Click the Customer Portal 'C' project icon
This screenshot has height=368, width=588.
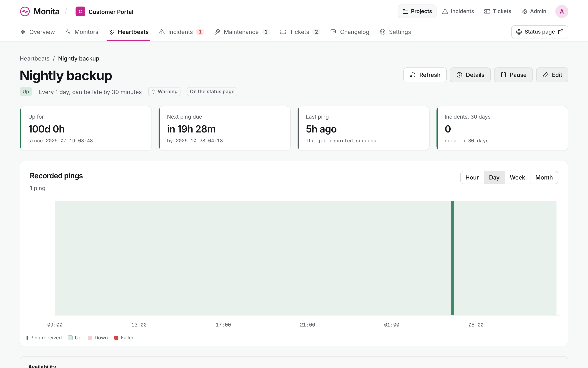point(80,11)
